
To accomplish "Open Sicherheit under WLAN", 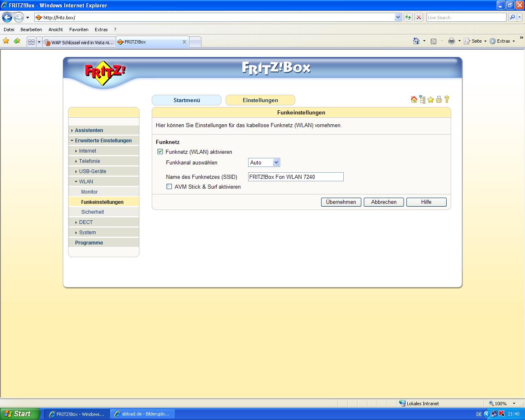I will coord(103,212).
